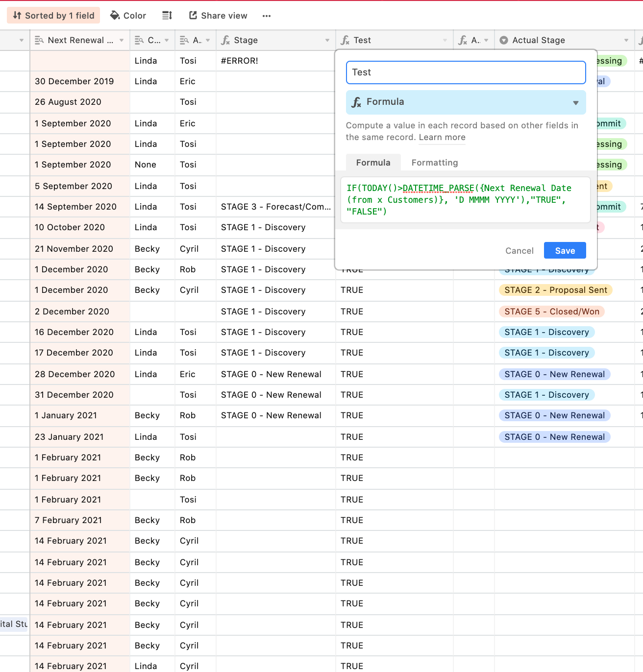Expand the Test column dropdown arrow

(x=445, y=40)
